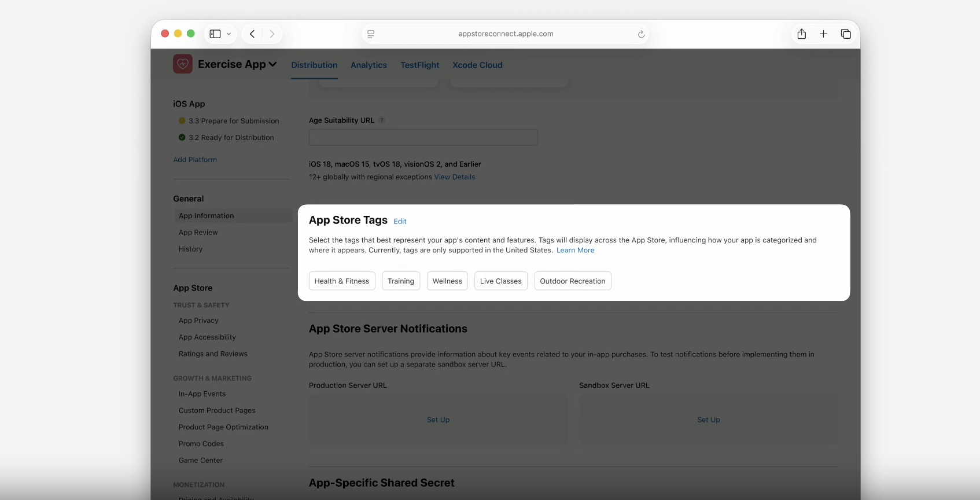Open App Privacy in the sidebar
Viewport: 980px width, 500px height.
[x=198, y=321]
